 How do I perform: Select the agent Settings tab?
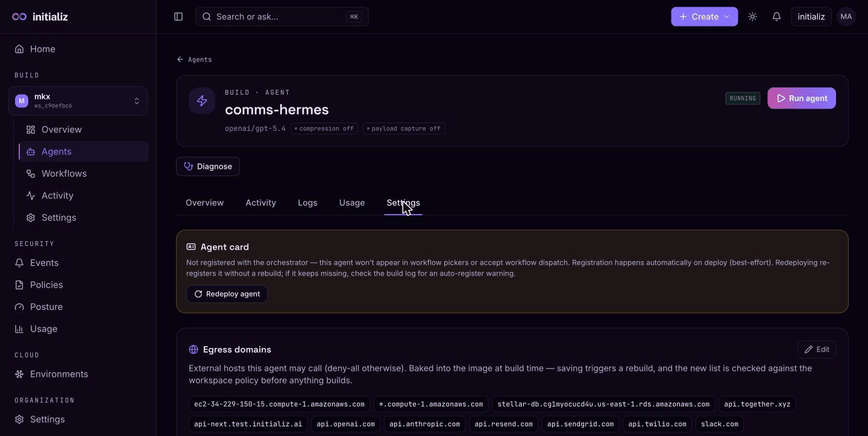pyautogui.click(x=403, y=203)
